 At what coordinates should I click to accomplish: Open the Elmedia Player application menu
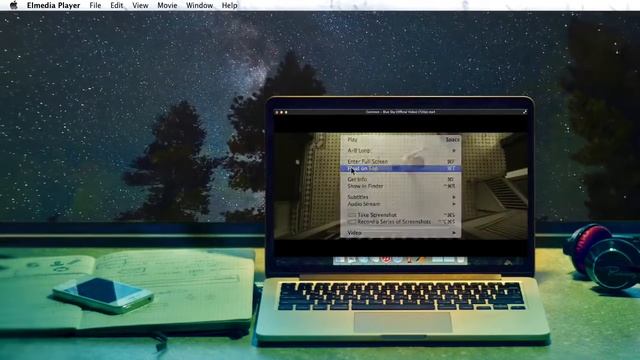(53, 5)
